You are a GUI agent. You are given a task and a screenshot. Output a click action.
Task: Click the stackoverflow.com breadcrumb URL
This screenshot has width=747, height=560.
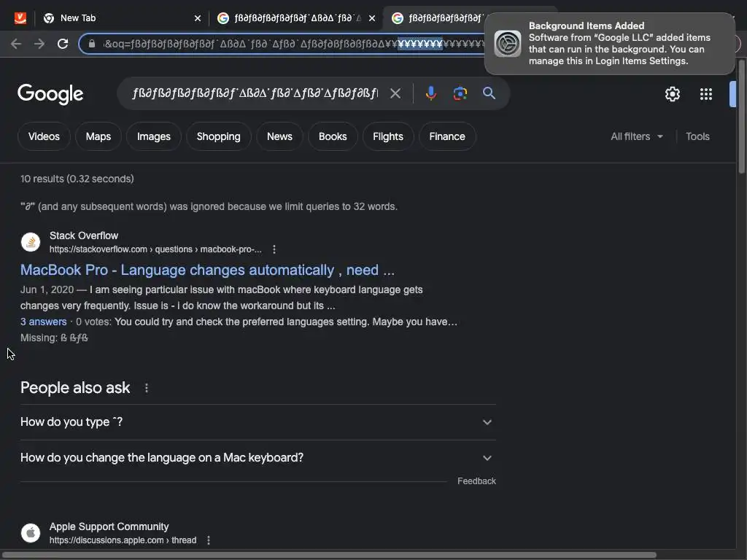click(x=155, y=249)
